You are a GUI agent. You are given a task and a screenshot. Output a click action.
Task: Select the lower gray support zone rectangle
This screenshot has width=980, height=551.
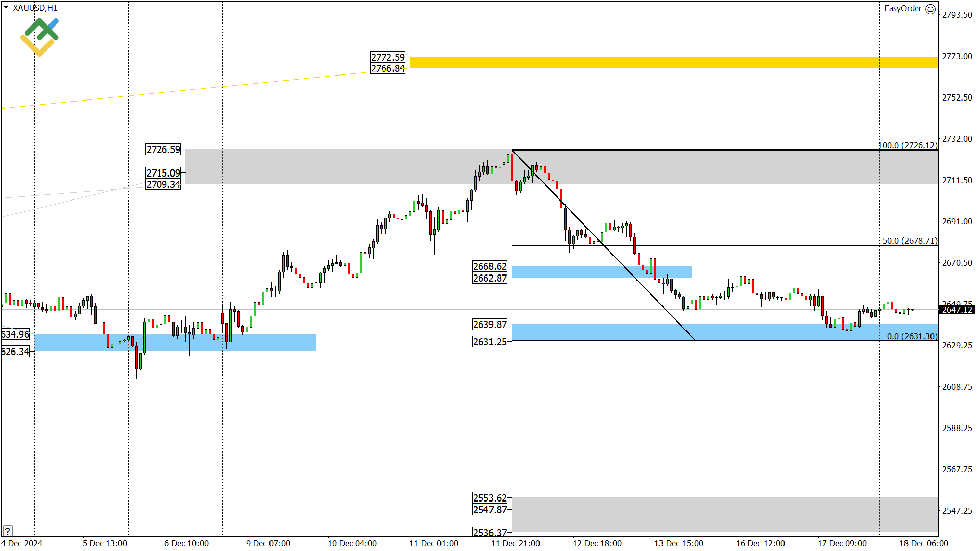pyautogui.click(x=725, y=514)
